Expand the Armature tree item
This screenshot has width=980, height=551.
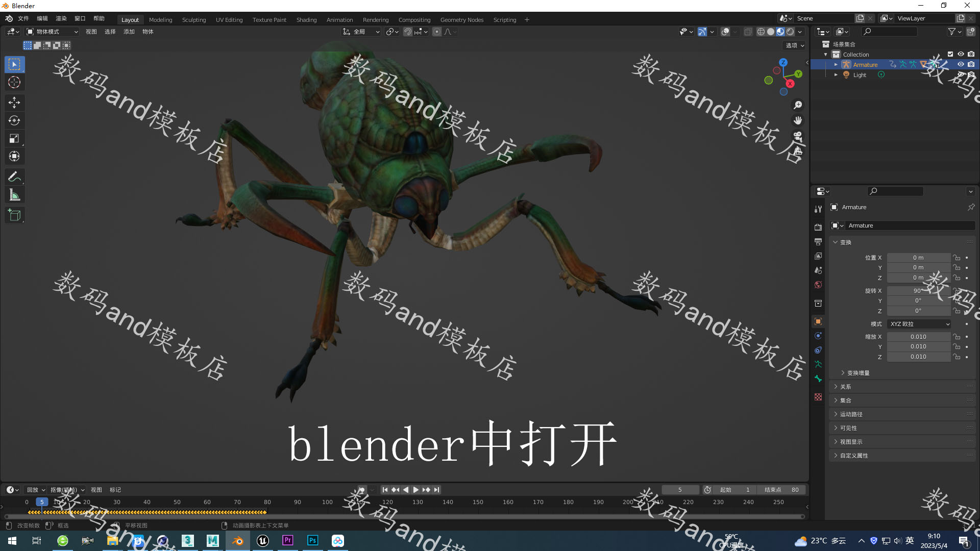(x=836, y=64)
